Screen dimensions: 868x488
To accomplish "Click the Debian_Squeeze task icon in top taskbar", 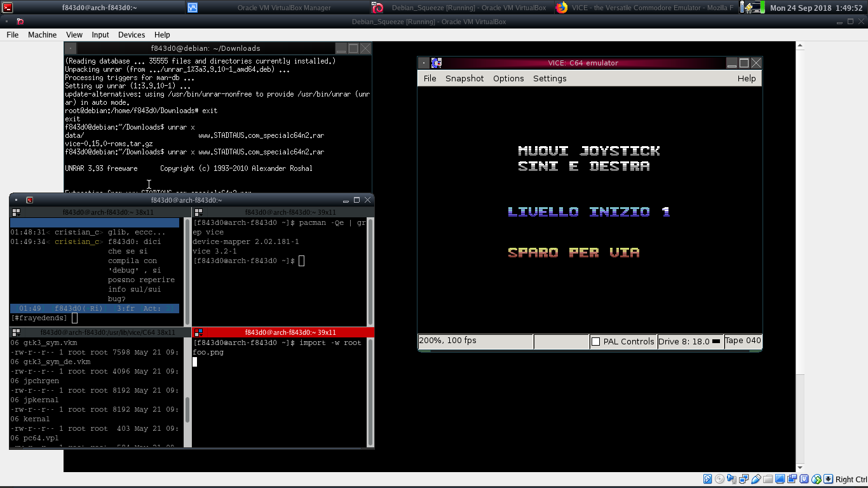I will coord(378,8).
